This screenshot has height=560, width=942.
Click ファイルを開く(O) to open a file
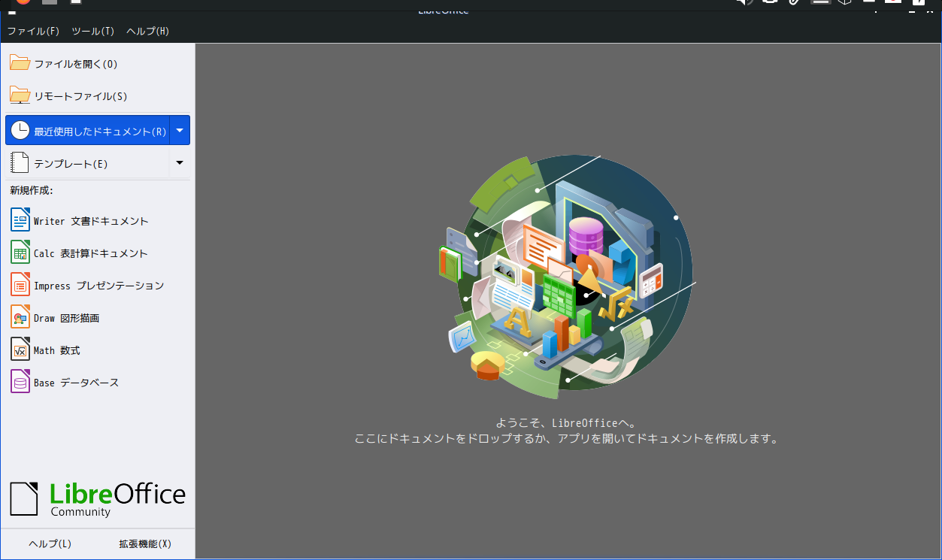[98, 64]
